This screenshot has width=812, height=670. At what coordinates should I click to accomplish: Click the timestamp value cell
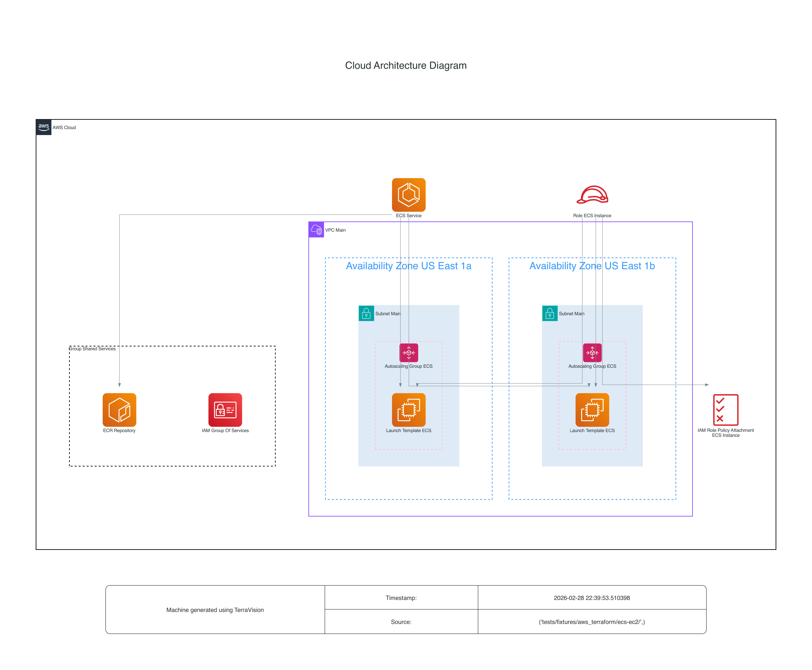coord(591,598)
